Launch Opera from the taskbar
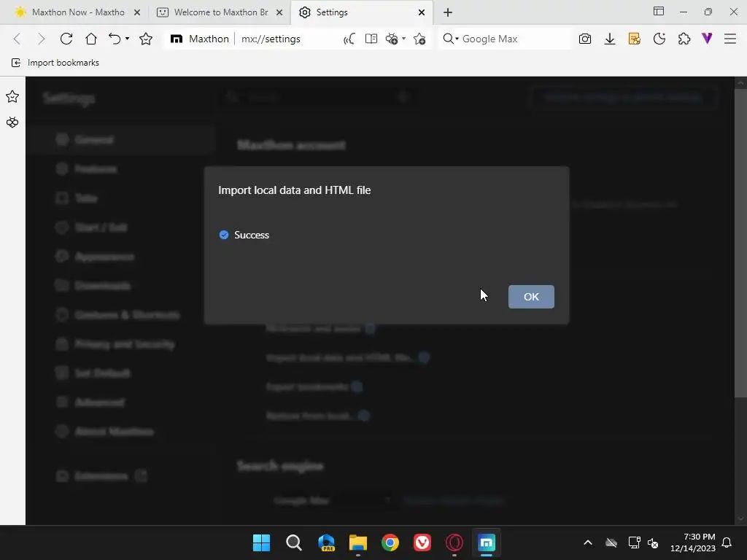Screen dimensions: 747x560 (x=454, y=542)
